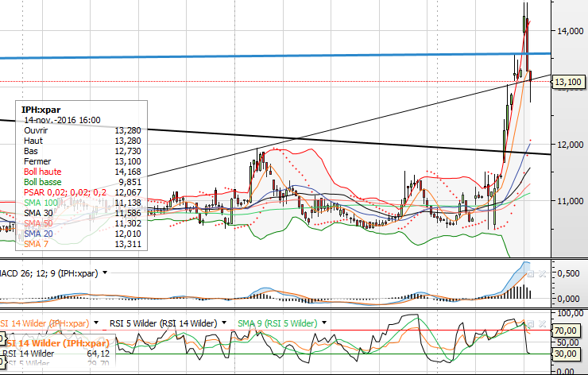Click Boll haute entry in tooltip

[x=44, y=170]
